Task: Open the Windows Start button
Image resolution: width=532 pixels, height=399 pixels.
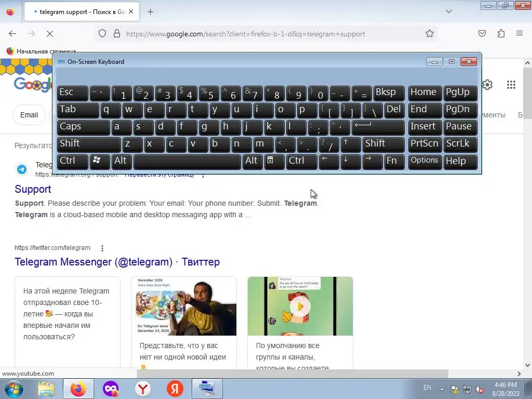Action: [14, 389]
